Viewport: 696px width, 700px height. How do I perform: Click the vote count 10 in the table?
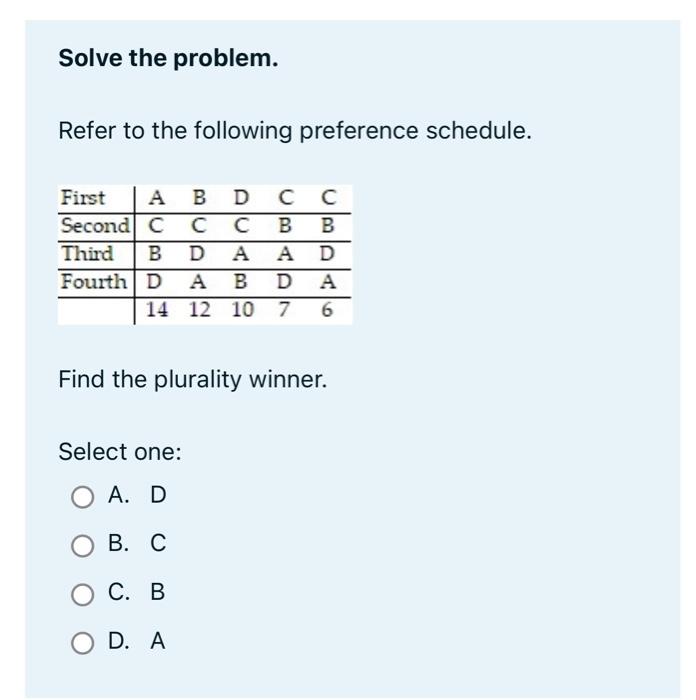[x=242, y=310]
